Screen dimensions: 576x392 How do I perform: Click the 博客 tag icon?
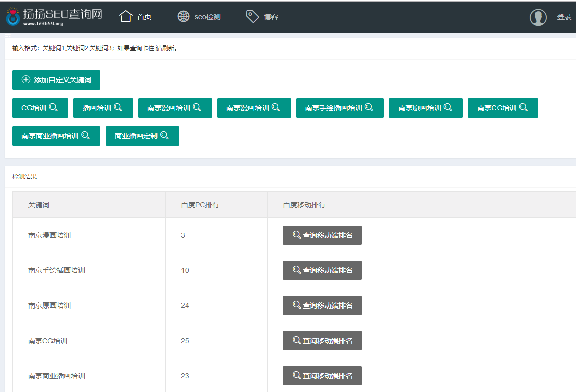click(x=252, y=17)
